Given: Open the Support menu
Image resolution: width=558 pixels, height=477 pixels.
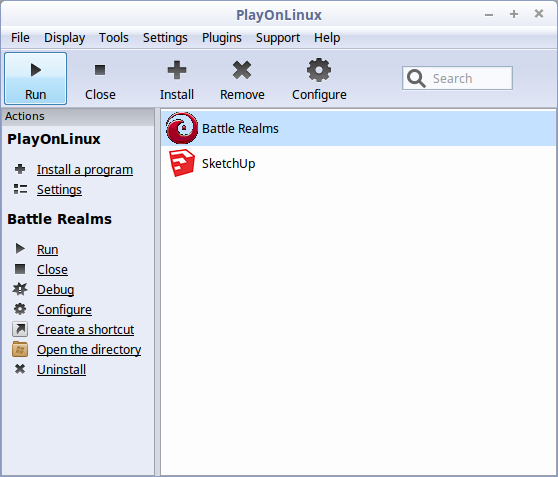Looking at the screenshot, I should (x=278, y=37).
